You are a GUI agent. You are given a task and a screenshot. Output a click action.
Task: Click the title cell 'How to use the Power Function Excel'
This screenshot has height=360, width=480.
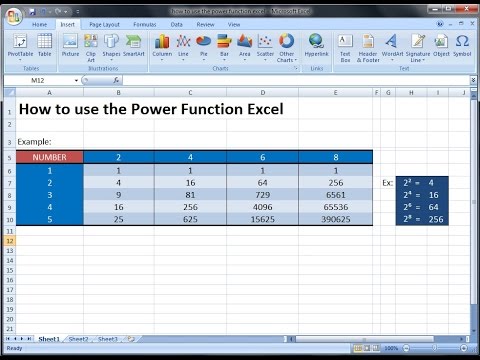point(151,109)
